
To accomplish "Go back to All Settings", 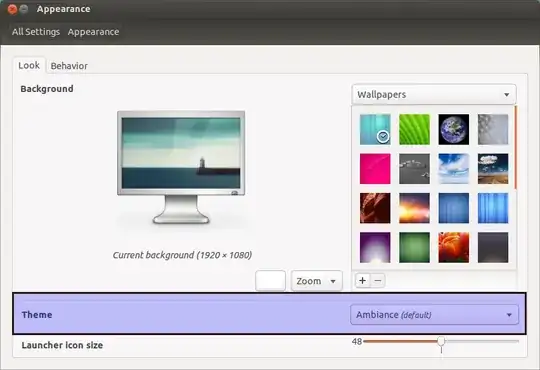I will point(36,32).
